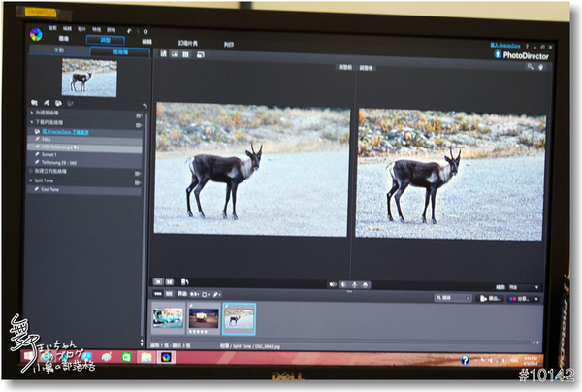Click the upload arrow icon beside PhotoDirector

coord(498,54)
